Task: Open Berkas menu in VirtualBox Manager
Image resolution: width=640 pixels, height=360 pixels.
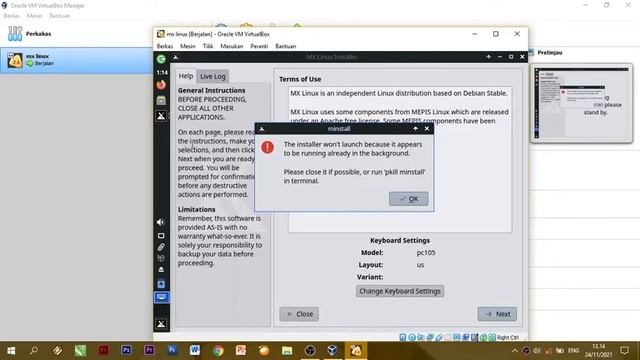Action: [x=11, y=16]
